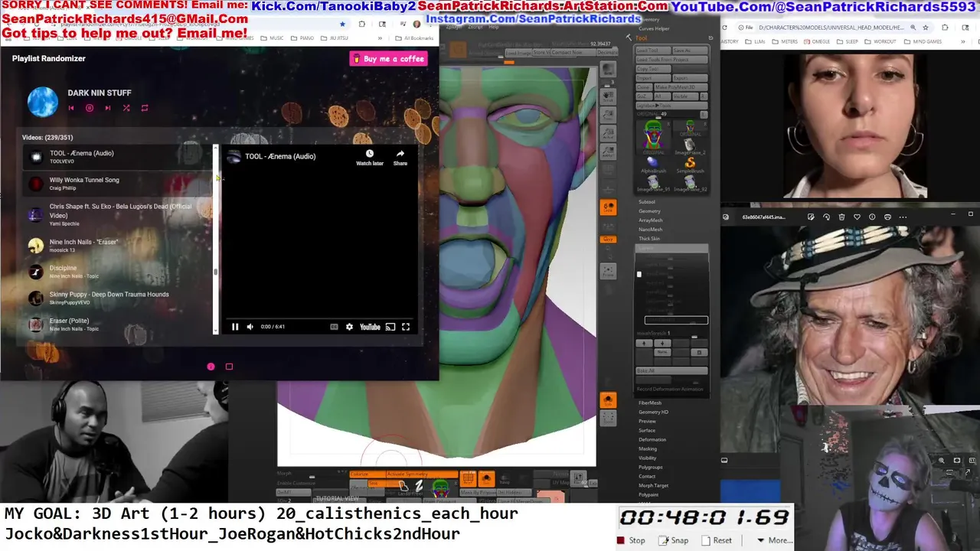Click the Buy me a coffee button
The width and height of the screenshot is (980, 551).
pos(388,59)
